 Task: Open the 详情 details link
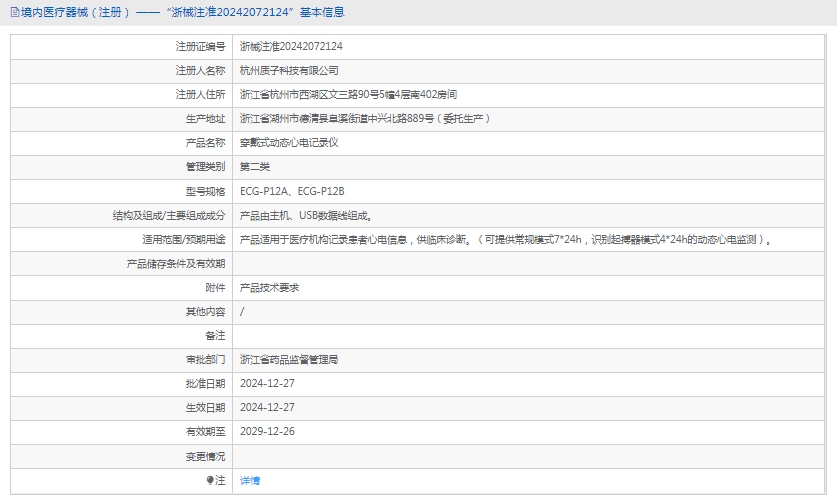tap(250, 481)
